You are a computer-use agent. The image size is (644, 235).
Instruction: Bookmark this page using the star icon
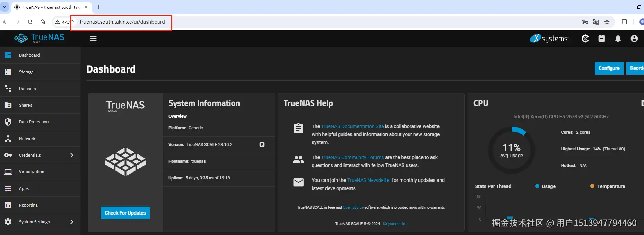click(607, 22)
